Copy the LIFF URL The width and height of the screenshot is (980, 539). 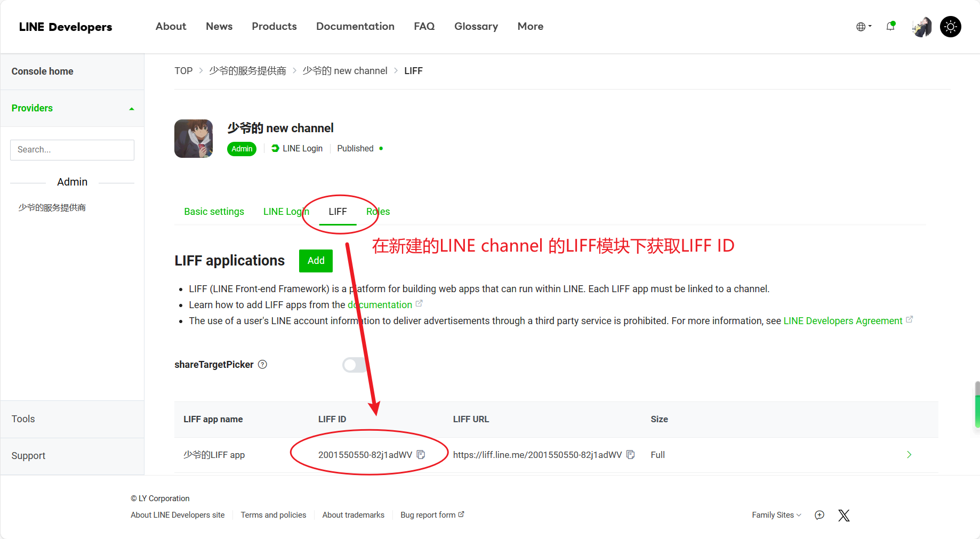coord(631,455)
